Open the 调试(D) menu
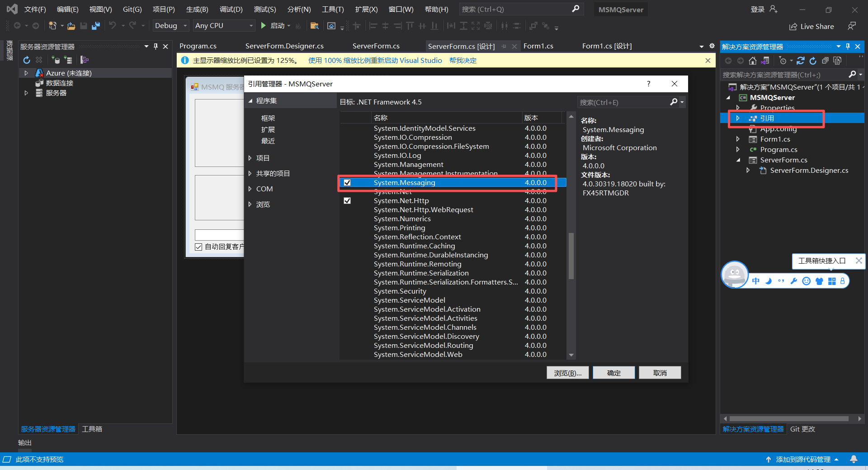 click(231, 9)
